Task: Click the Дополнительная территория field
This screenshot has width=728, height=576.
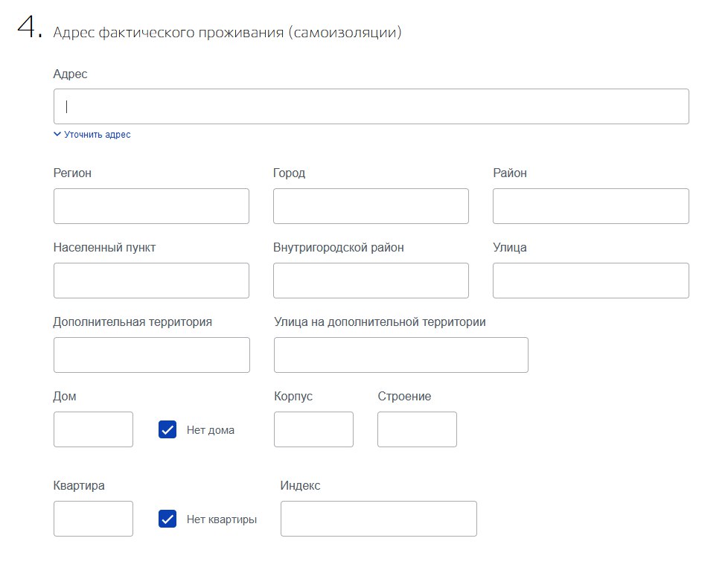Action: point(152,355)
